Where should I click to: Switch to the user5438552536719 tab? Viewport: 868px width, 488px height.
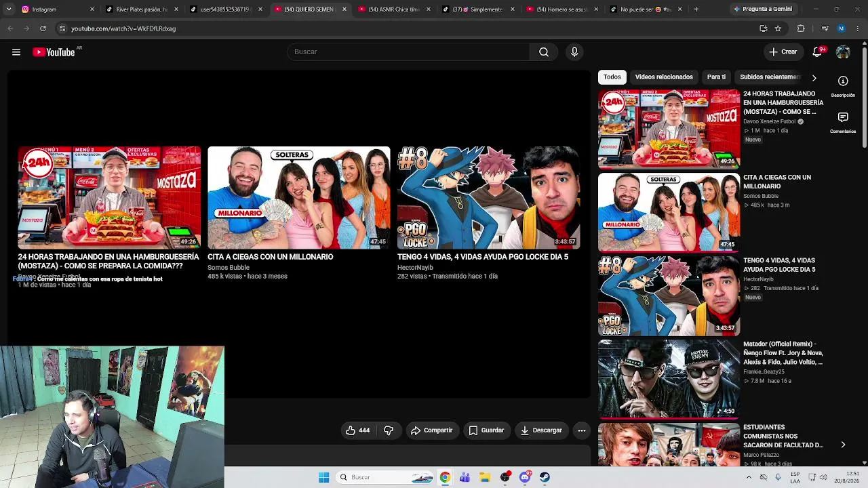(x=226, y=9)
